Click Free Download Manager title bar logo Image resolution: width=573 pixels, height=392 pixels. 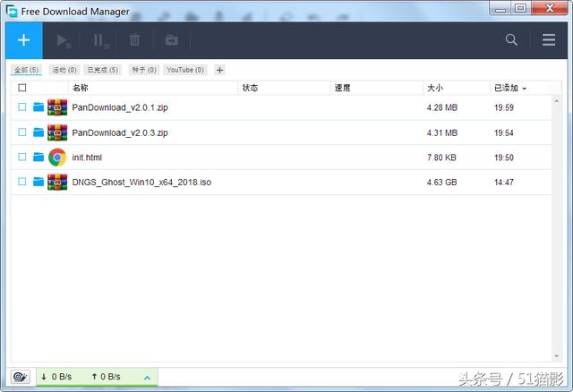coord(12,12)
